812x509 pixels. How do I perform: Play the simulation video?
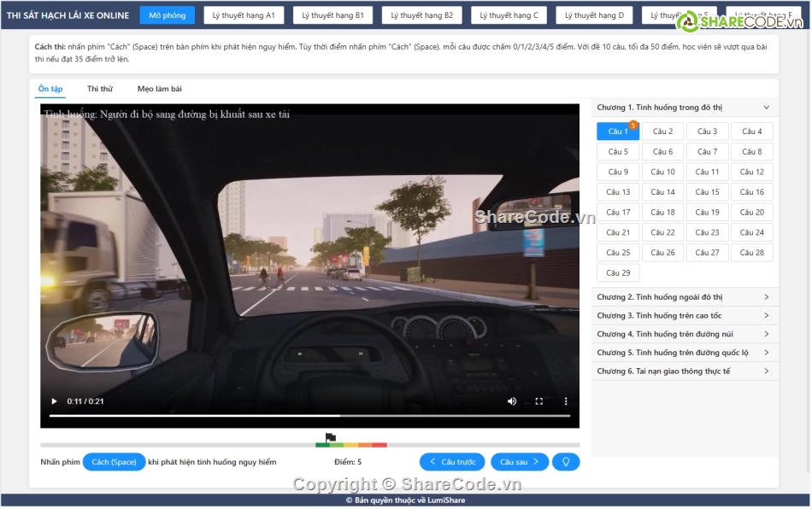55,401
